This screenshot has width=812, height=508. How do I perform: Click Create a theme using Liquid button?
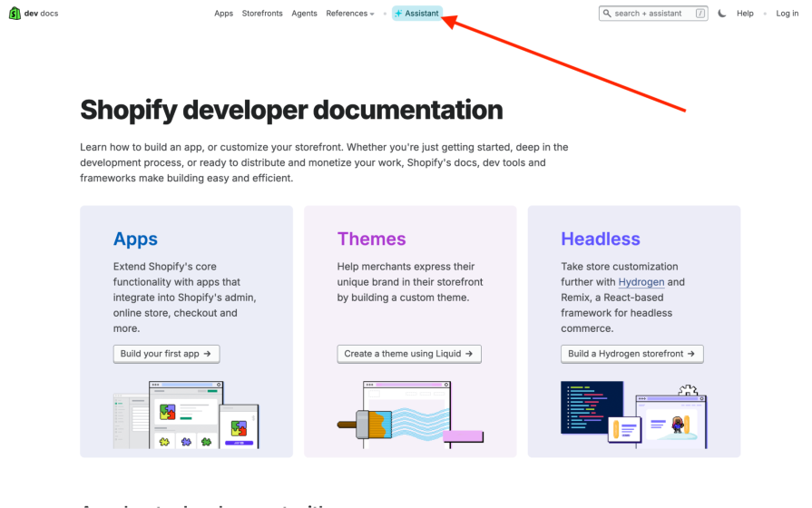point(408,354)
